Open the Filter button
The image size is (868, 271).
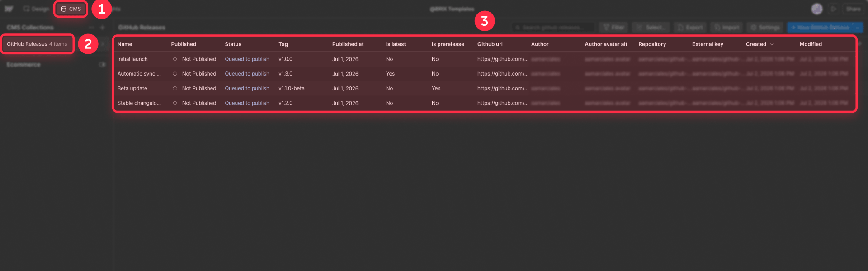pos(613,28)
